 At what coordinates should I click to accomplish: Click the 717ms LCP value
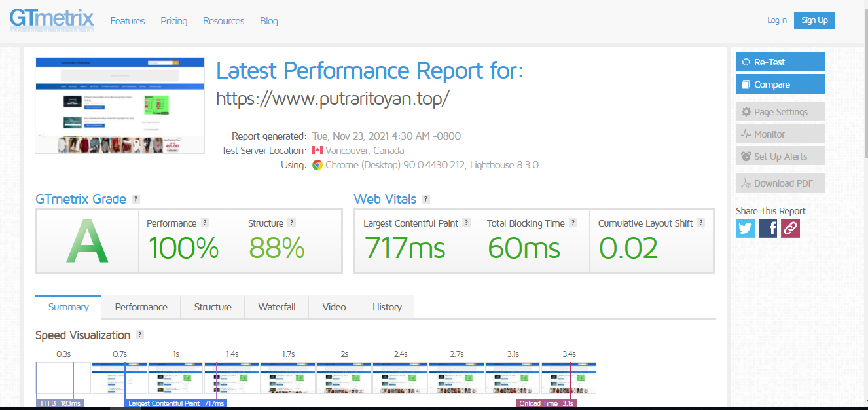pyautogui.click(x=405, y=248)
